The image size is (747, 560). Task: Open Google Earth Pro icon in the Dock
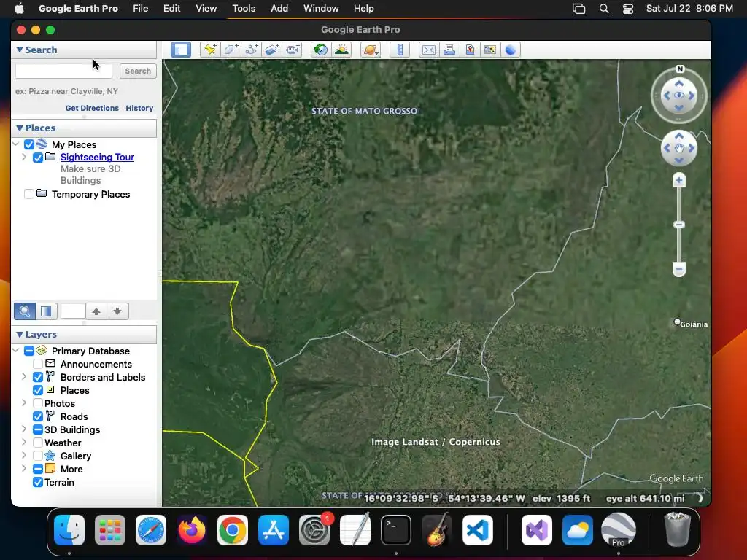pyautogui.click(x=619, y=530)
